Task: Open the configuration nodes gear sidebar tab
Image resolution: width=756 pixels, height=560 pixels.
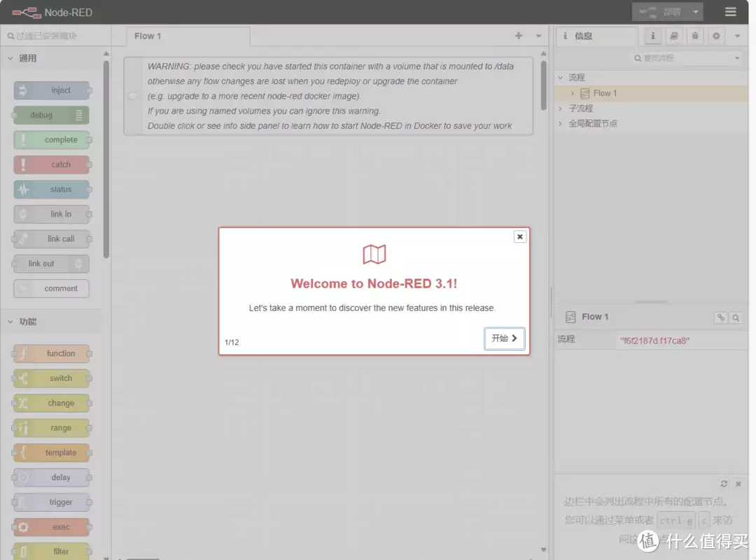Action: [717, 36]
